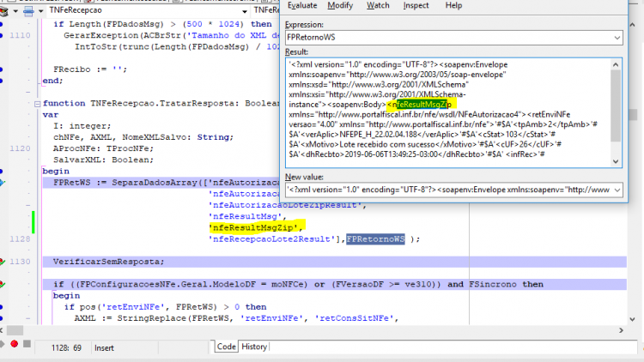644x362 pixels.
Task: Click the 'retConsSitNFe' string in StringReplace line
Action: [x=355, y=318]
